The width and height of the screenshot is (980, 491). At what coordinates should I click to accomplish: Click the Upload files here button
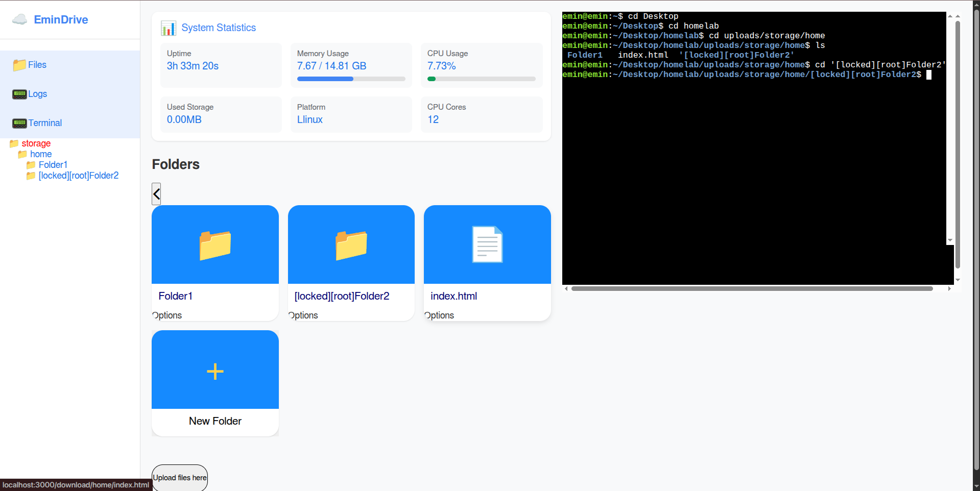pyautogui.click(x=180, y=478)
